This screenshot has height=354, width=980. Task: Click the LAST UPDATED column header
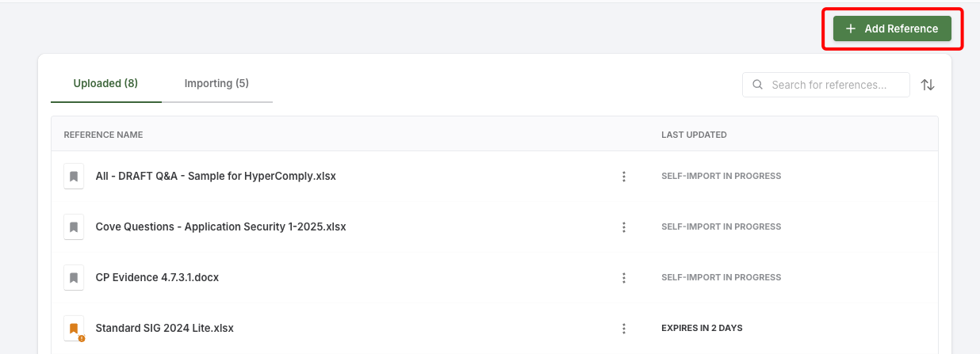click(x=694, y=135)
